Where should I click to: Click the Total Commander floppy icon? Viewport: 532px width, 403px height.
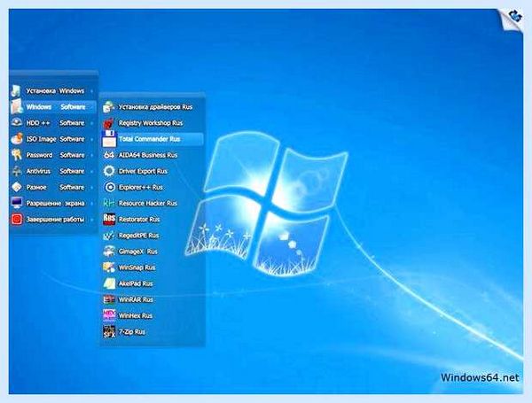[x=109, y=138]
